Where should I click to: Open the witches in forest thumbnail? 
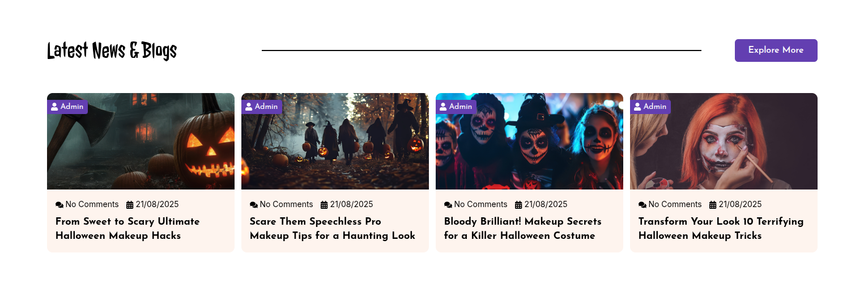coord(335,141)
